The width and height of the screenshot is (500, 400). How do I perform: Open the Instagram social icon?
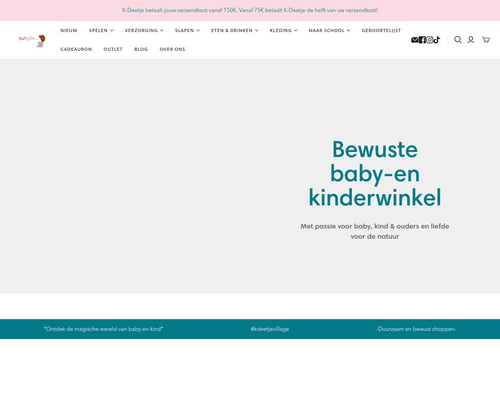pyautogui.click(x=430, y=40)
